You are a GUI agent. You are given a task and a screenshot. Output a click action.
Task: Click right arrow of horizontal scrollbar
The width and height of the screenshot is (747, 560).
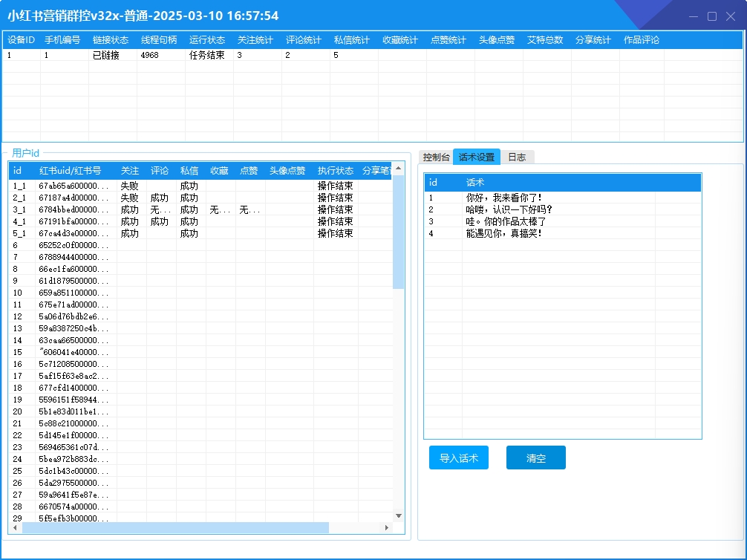tap(386, 527)
